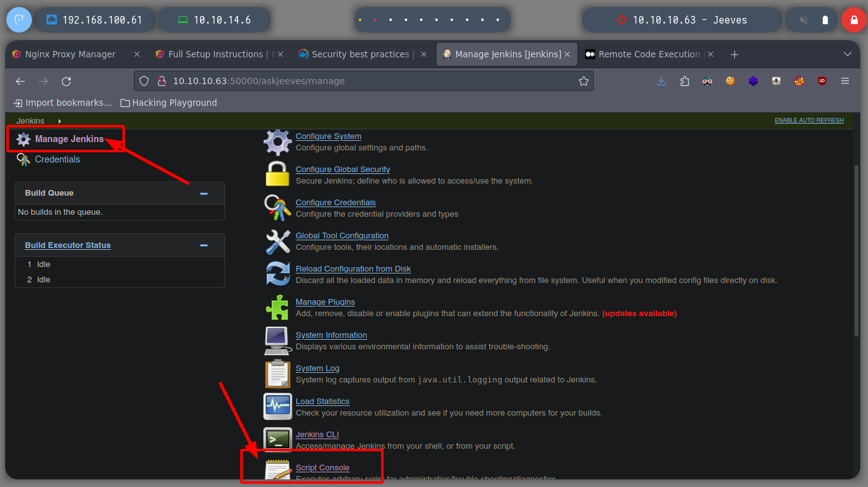Click the Manage Plugins puzzle piece icon

pos(278,307)
